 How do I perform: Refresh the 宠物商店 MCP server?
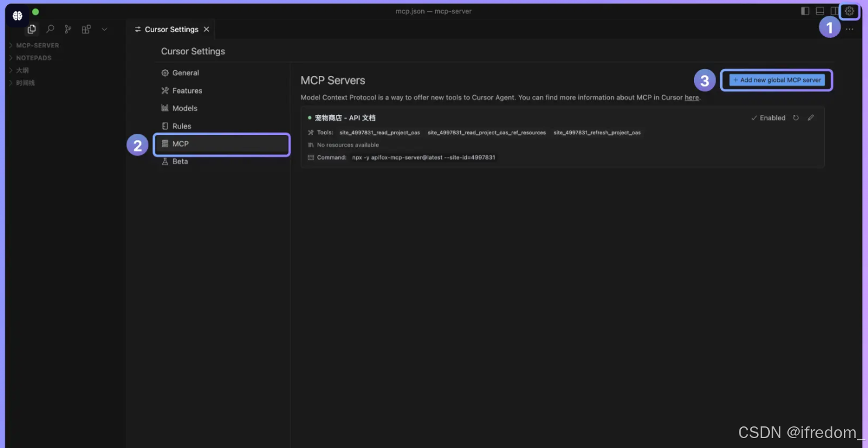pyautogui.click(x=796, y=117)
